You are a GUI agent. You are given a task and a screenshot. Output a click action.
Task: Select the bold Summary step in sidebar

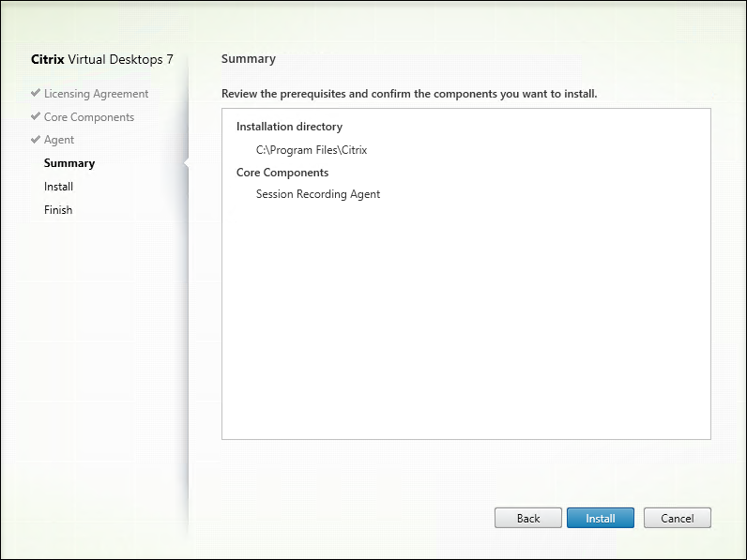tap(69, 163)
